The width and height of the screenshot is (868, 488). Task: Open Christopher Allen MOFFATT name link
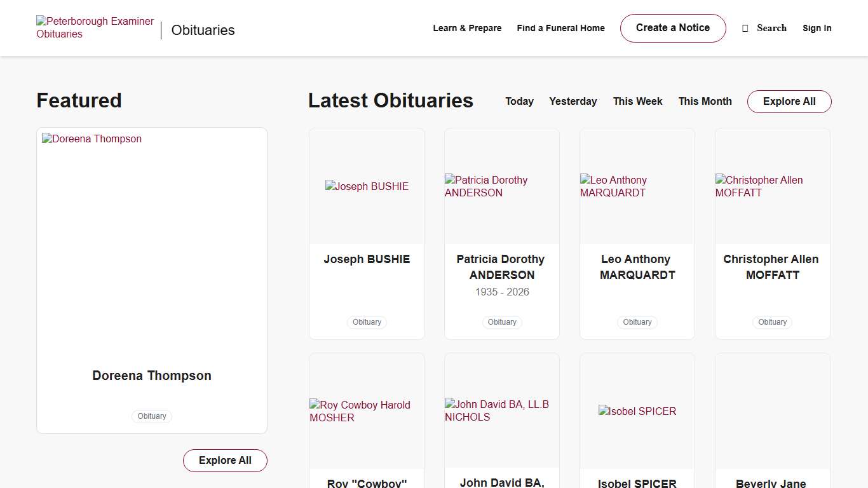pyautogui.click(x=772, y=267)
